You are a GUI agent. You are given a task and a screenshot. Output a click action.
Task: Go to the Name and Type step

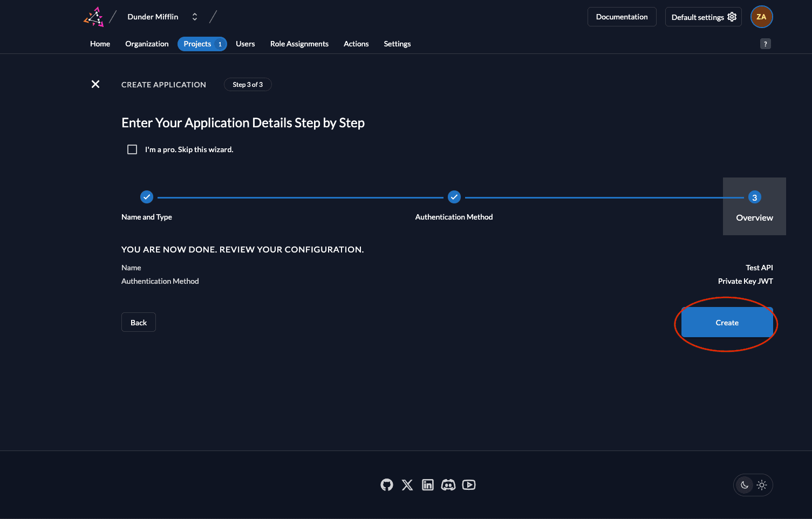pos(147,197)
